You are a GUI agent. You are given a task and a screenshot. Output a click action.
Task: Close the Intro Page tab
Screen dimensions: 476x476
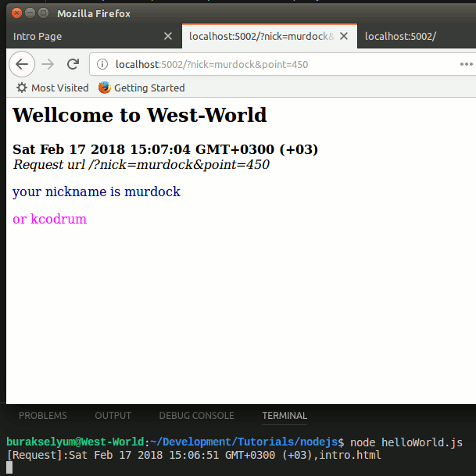(x=168, y=36)
